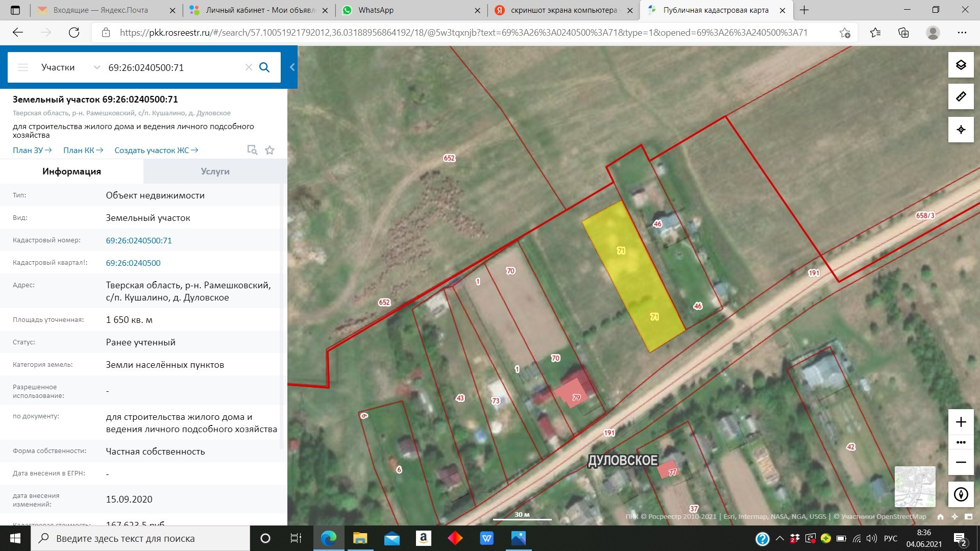Open the three-dots map options
This screenshot has width=980, height=551.
coord(961,442)
